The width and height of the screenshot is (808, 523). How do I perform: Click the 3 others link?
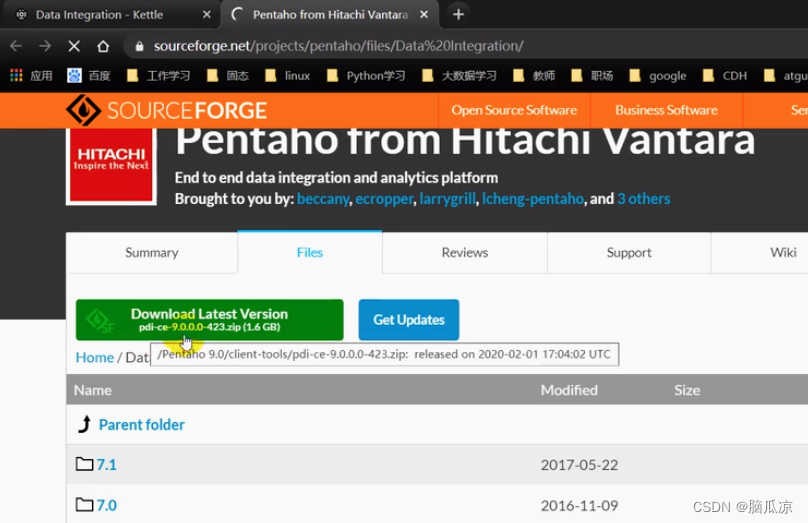(x=644, y=198)
